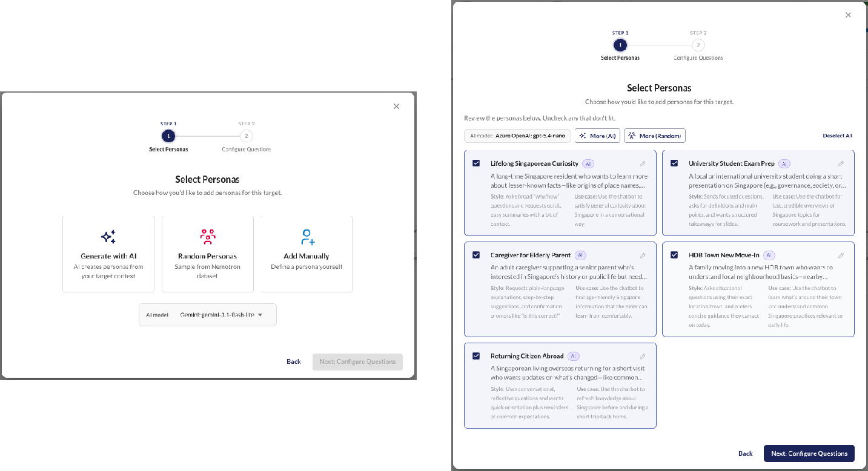Click AI badge beside Caregiver for Elderly Parent
This screenshot has height=471, width=868.
580,255
